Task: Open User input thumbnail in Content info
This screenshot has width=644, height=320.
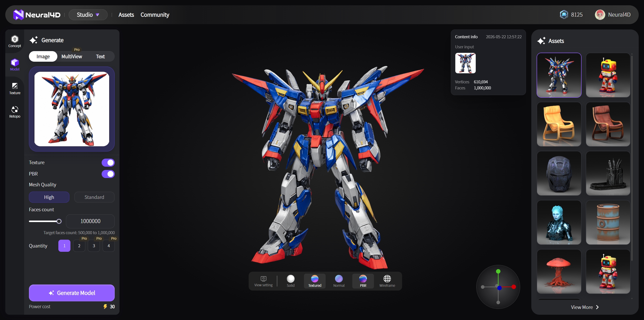Action: [465, 63]
